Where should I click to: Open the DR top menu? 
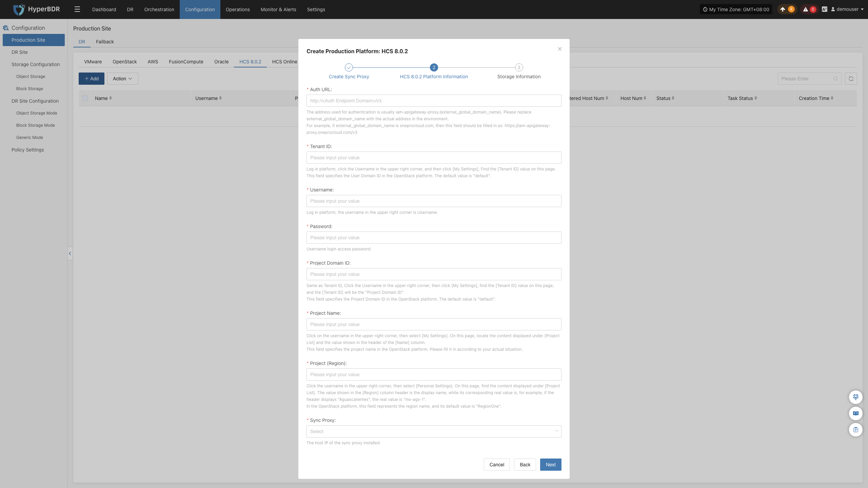130,9
